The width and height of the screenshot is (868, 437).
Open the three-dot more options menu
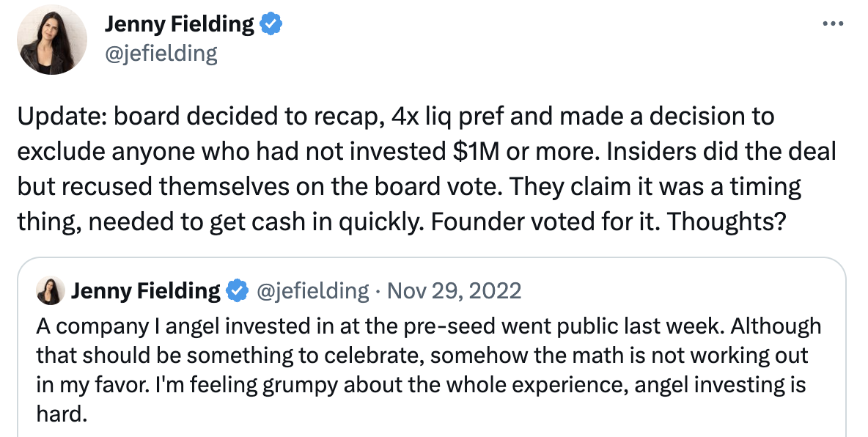pos(833,23)
